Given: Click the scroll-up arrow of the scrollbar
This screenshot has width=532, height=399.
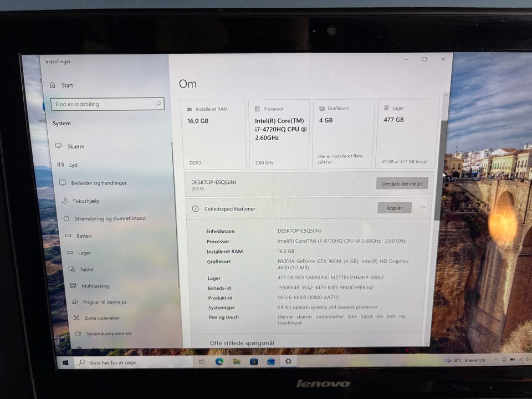Looking at the screenshot, I should [x=446, y=96].
